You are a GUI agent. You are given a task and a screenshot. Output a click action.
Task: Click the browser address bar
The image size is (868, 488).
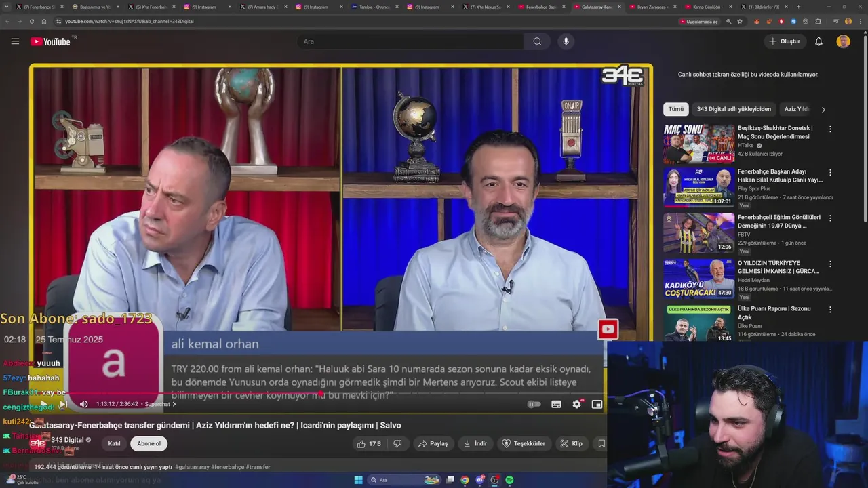pos(366,21)
